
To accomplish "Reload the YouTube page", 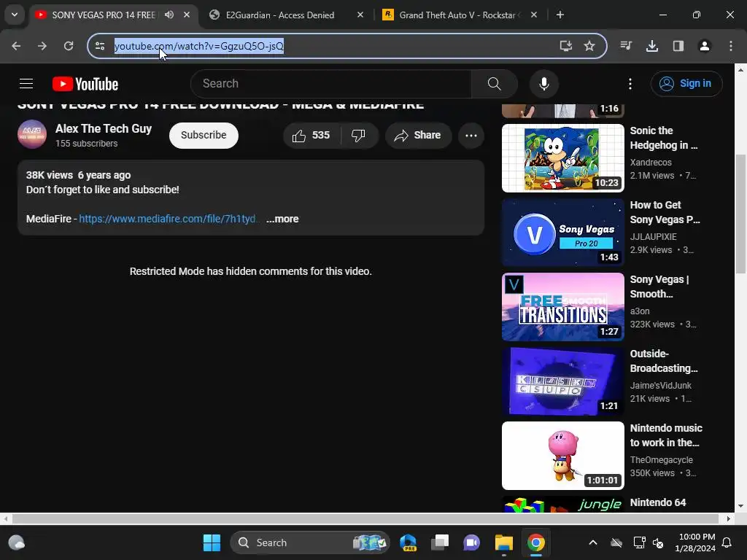I will click(69, 46).
